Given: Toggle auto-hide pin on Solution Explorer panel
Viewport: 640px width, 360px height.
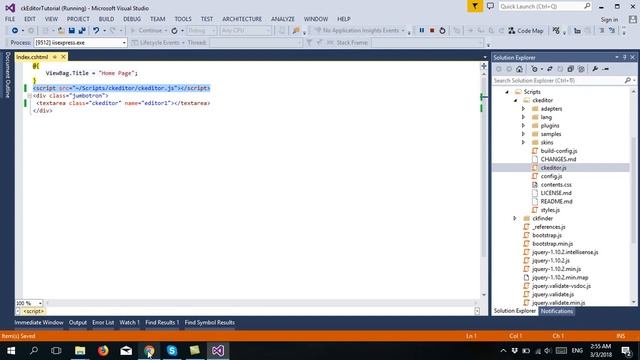Looking at the screenshot, I should coord(624,57).
